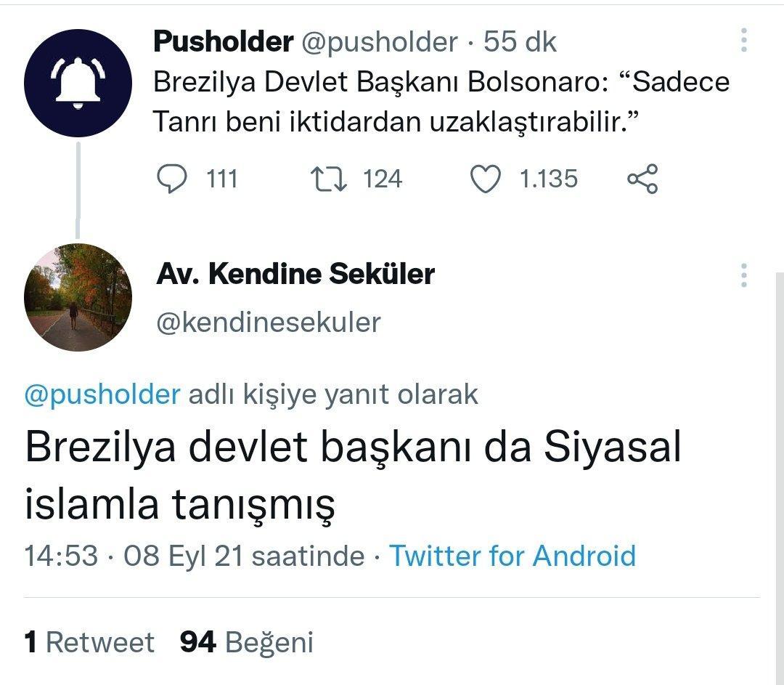The width and height of the screenshot is (784, 685).
Task: View the list of 94 Beğeni
Action: click(247, 642)
